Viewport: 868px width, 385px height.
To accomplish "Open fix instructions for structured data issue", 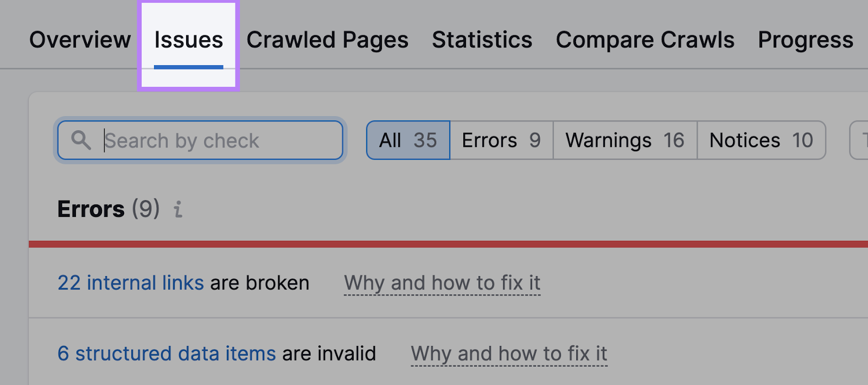I will [508, 353].
